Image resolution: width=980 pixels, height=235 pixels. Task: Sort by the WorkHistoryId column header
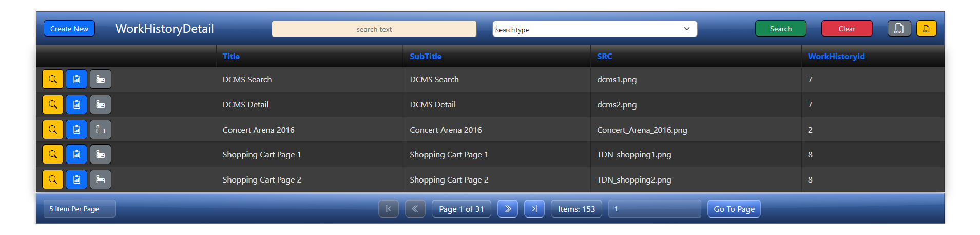coord(836,56)
